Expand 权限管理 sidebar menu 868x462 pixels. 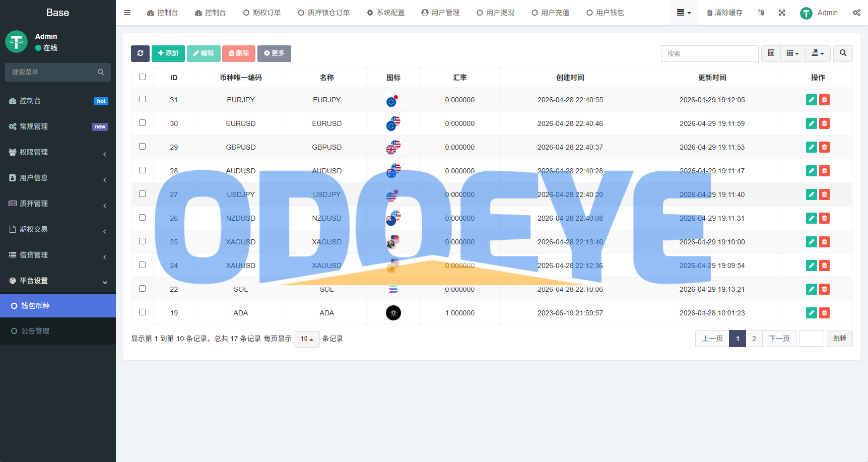tap(58, 152)
